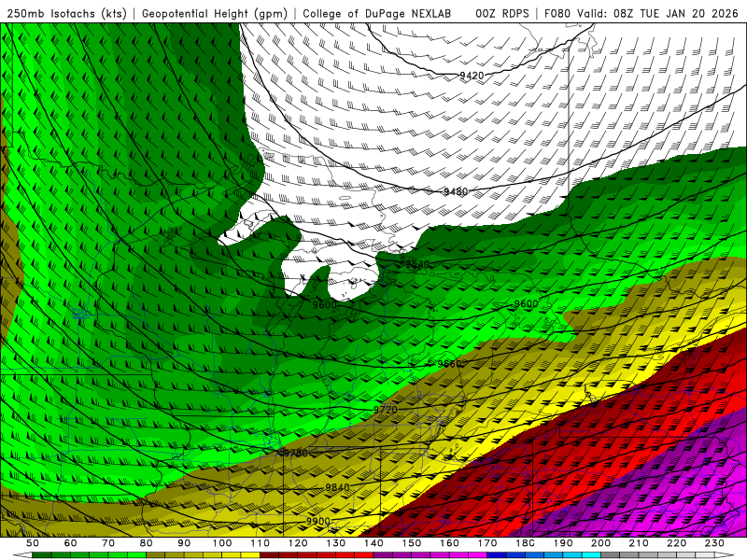This screenshot has height=560, width=747.
Task: Click the 9720 height contour label
Action: [x=385, y=410]
